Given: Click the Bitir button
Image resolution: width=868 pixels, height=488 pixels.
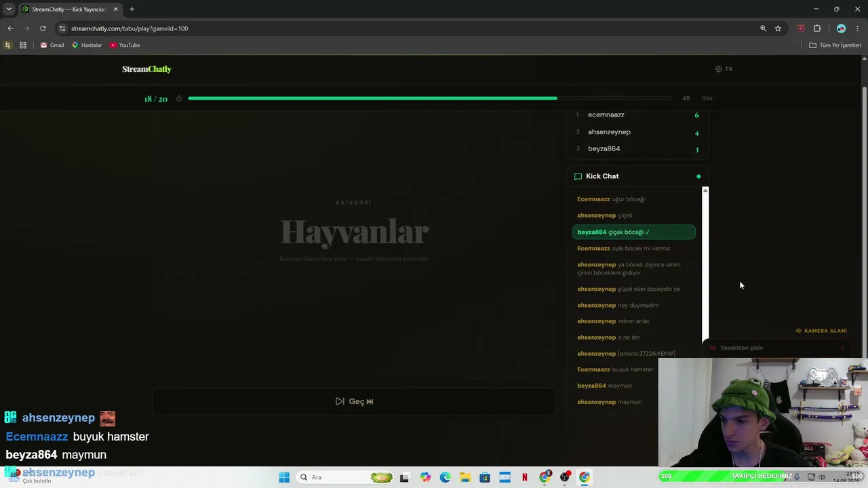Looking at the screenshot, I should tap(707, 98).
